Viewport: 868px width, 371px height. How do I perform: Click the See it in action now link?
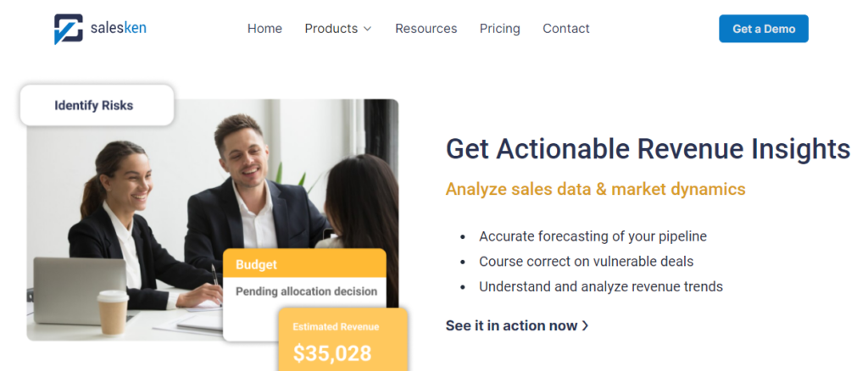511,325
